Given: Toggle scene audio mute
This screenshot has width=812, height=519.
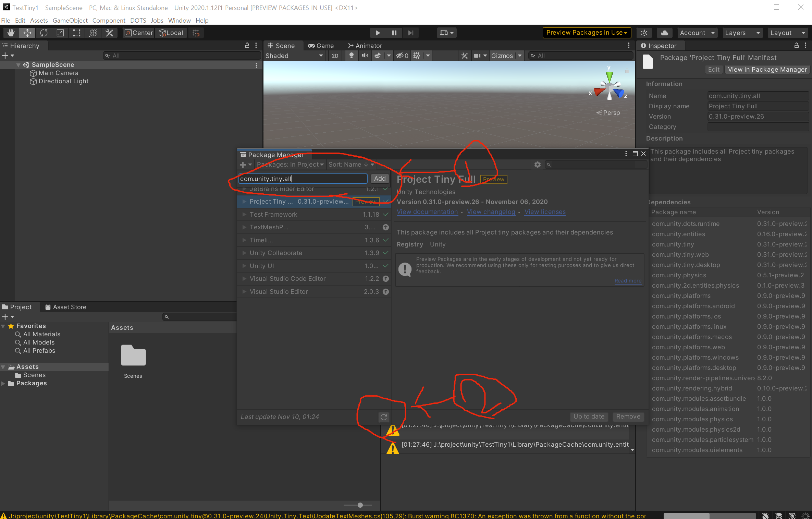Looking at the screenshot, I should tap(365, 56).
